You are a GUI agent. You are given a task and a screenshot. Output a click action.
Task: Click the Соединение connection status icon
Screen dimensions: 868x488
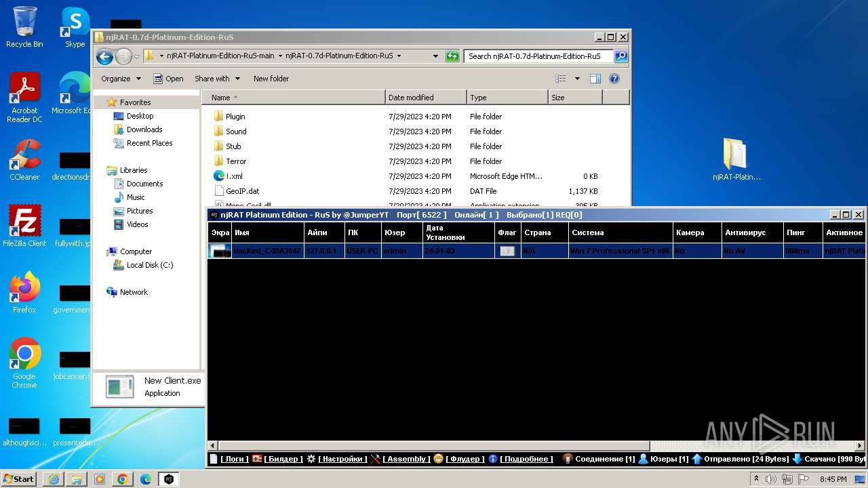coord(568,459)
